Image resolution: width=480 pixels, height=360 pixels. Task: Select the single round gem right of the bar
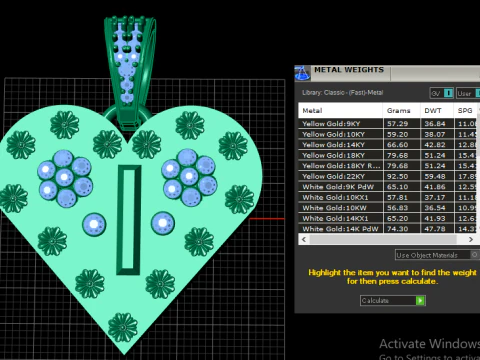pos(163,223)
